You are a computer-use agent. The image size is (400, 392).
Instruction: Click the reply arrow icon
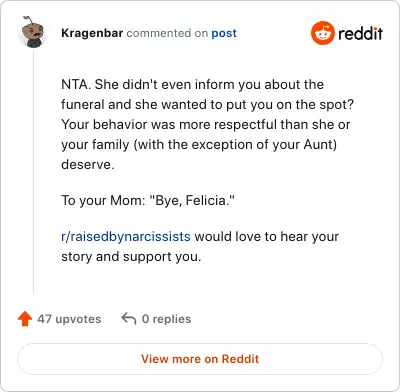point(129,319)
